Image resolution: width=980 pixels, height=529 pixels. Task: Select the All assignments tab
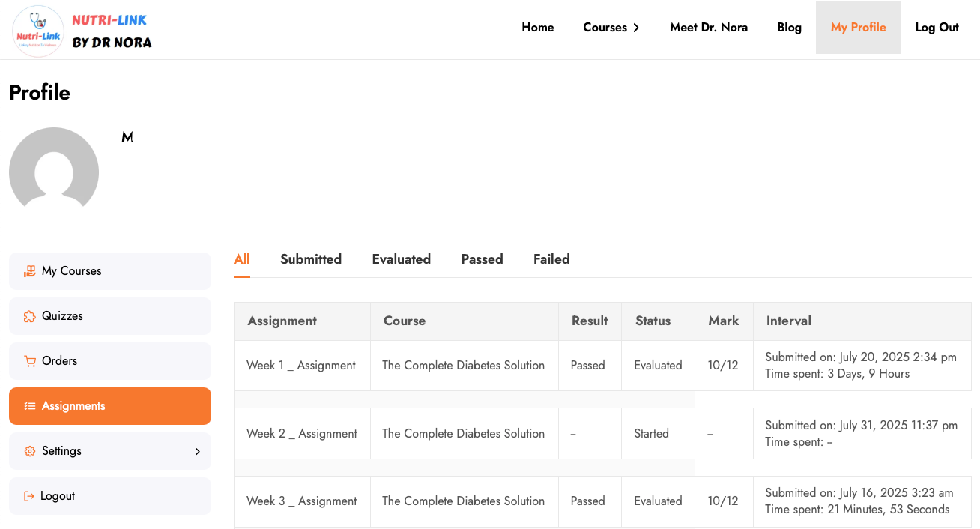click(x=241, y=259)
